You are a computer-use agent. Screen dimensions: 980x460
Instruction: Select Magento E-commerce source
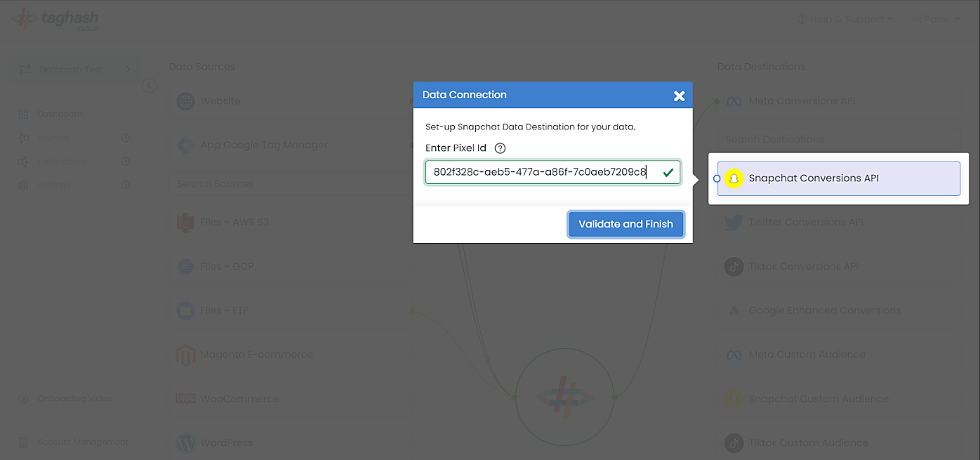(x=290, y=355)
